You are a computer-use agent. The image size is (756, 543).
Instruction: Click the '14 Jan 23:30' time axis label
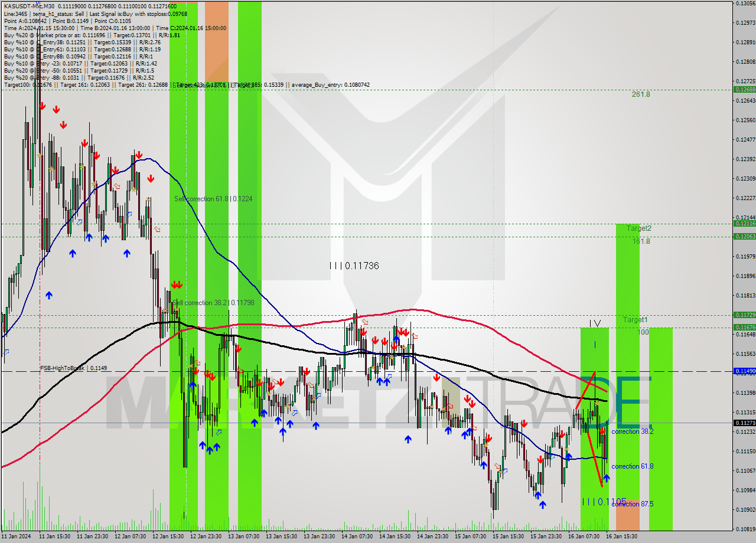(x=433, y=537)
